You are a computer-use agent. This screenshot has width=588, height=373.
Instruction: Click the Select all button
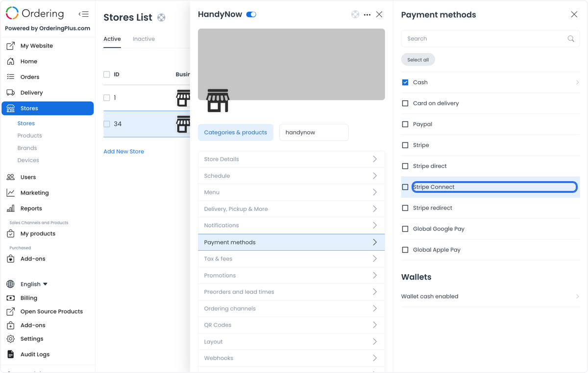pyautogui.click(x=418, y=60)
